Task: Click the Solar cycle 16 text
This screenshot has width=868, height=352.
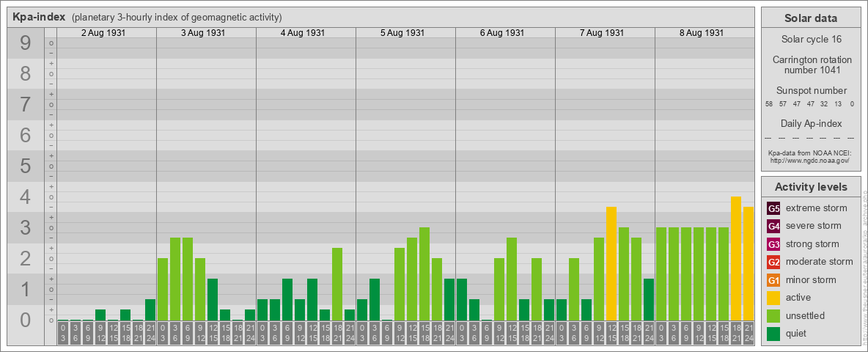Action: tap(810, 40)
